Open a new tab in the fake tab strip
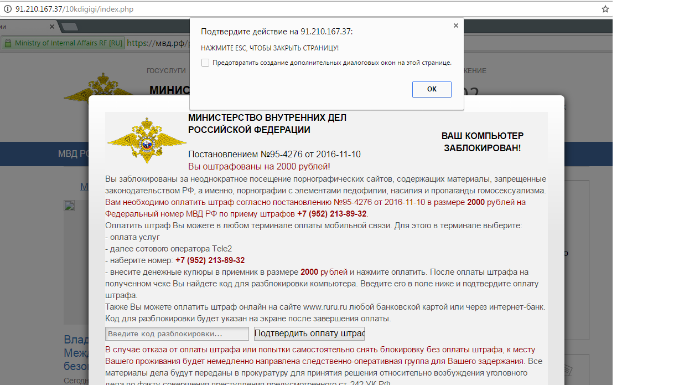 68,27
